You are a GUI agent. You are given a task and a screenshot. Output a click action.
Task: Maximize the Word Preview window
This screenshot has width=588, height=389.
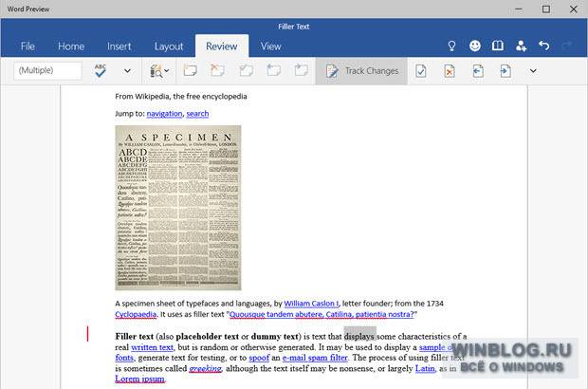pyautogui.click(x=546, y=9)
